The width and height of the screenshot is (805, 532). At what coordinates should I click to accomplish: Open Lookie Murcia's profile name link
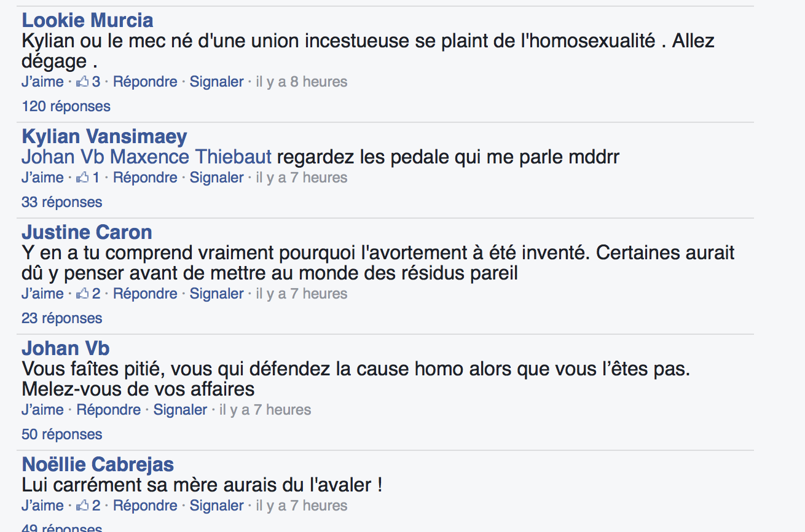tap(87, 20)
